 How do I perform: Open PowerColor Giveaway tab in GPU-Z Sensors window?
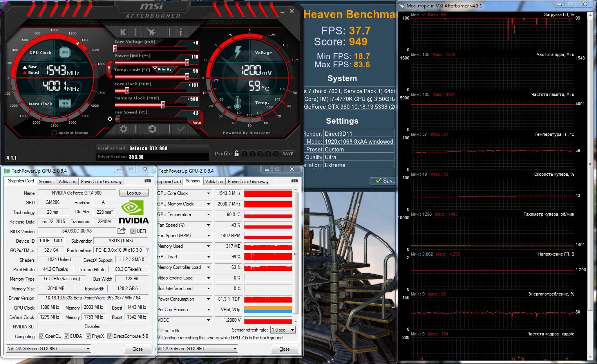point(248,182)
